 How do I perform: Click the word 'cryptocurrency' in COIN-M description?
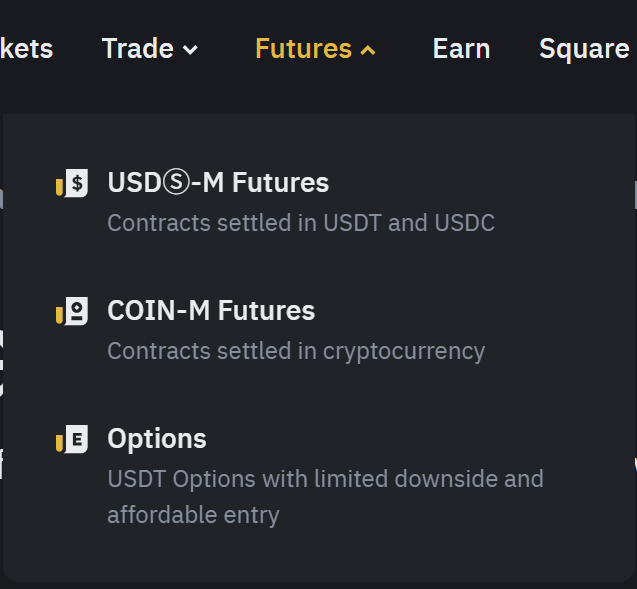[x=404, y=351]
